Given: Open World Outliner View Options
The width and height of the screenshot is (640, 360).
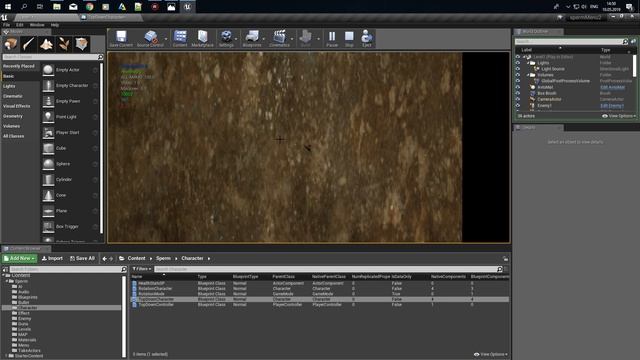Looking at the screenshot, I should (619, 116).
